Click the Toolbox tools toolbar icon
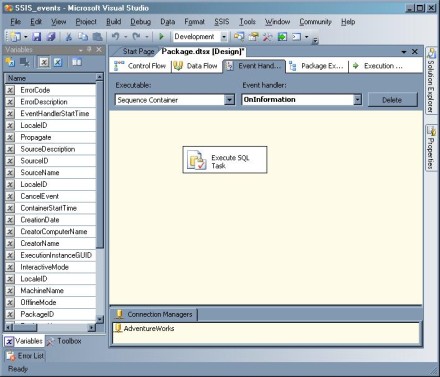The height and width of the screenshot is (377, 440). pos(268,36)
